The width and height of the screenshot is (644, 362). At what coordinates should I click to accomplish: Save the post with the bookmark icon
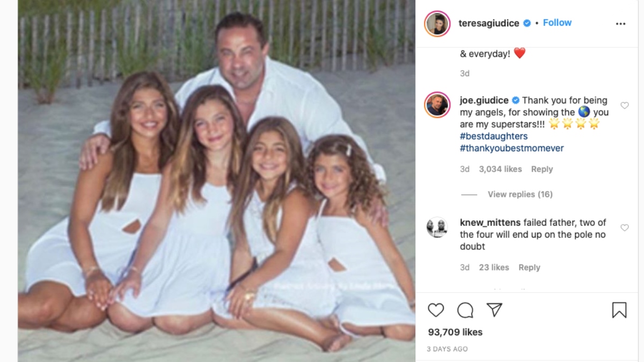[619, 310]
